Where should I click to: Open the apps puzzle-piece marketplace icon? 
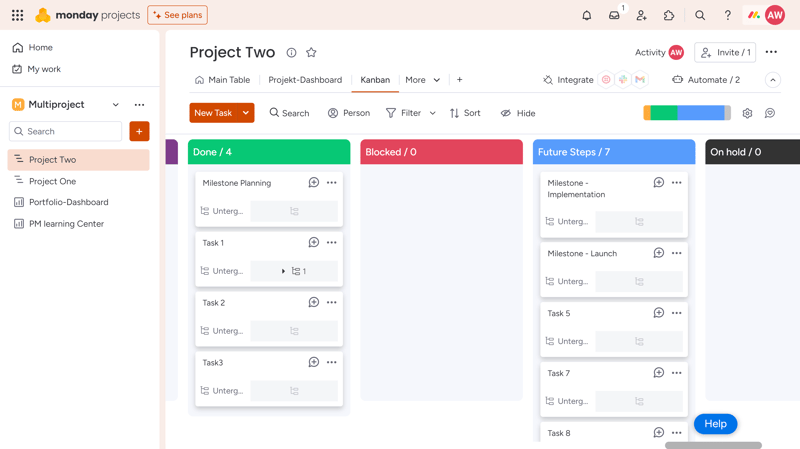point(669,15)
